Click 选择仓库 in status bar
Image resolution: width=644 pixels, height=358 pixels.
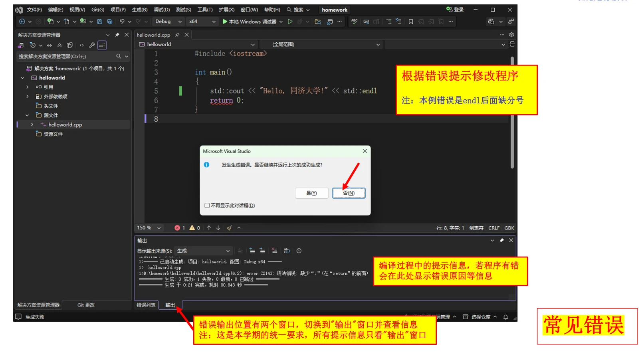(480, 317)
